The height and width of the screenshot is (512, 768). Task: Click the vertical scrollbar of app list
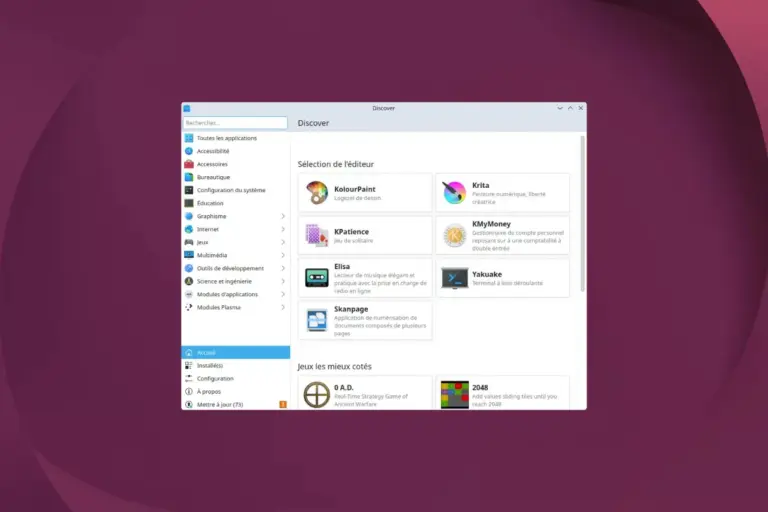(582, 214)
